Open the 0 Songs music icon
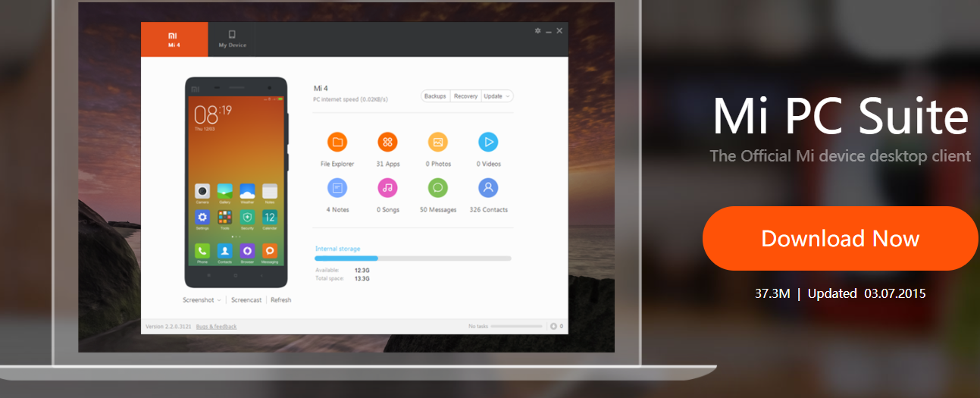 387,187
